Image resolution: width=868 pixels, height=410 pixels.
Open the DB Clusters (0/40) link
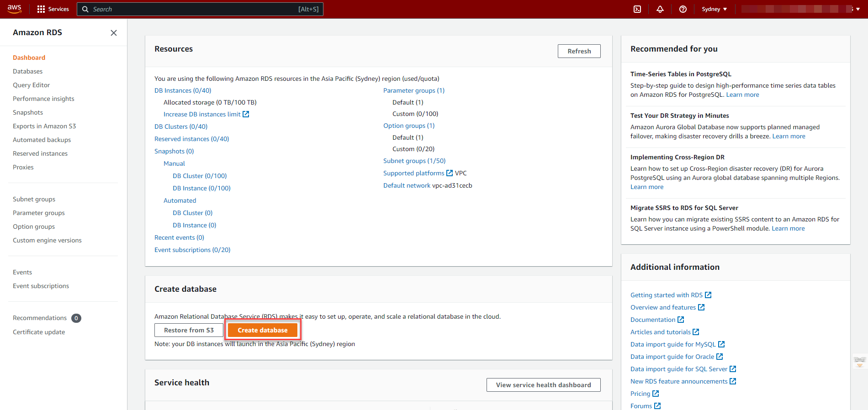(x=181, y=126)
